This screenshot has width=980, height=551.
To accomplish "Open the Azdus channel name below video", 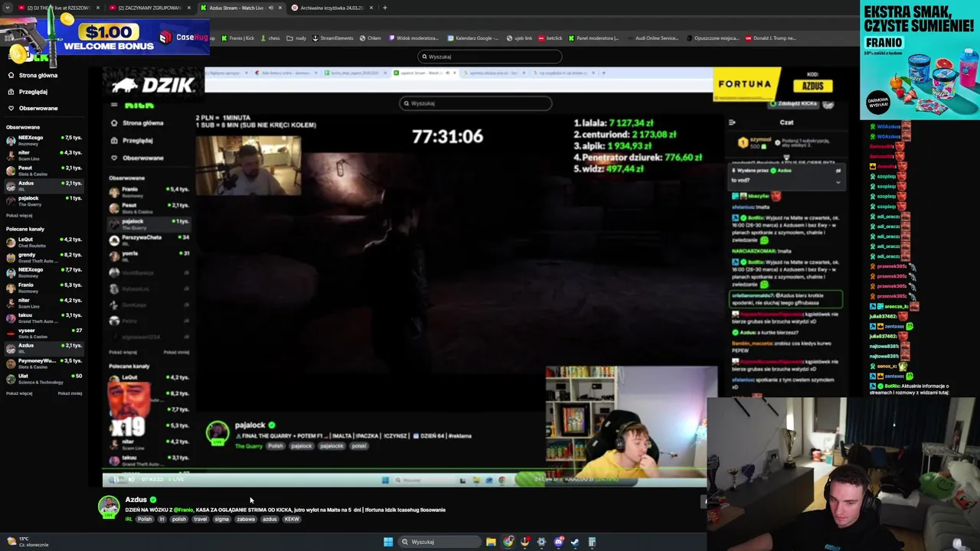I will coord(136,500).
